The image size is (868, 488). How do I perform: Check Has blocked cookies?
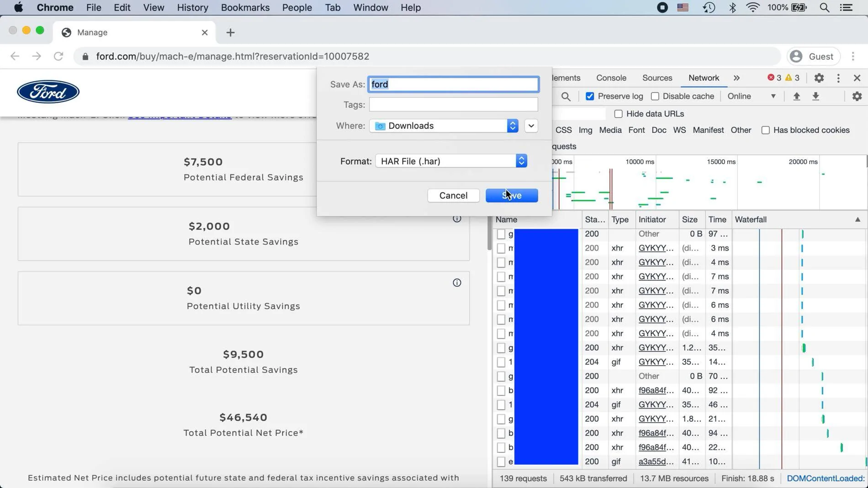[766, 130]
